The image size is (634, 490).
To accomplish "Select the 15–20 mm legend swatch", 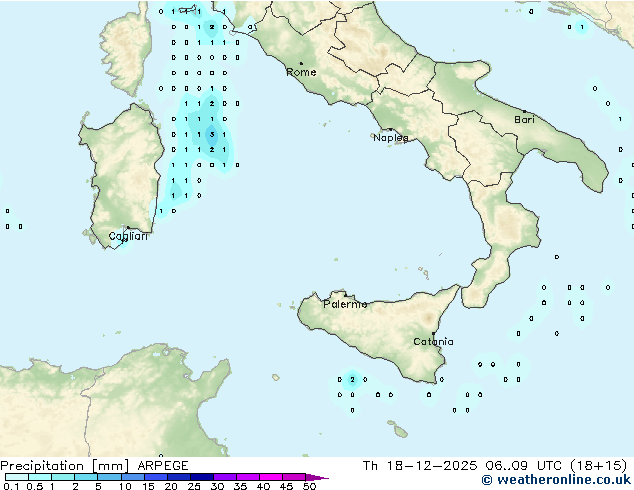I will [155, 477].
